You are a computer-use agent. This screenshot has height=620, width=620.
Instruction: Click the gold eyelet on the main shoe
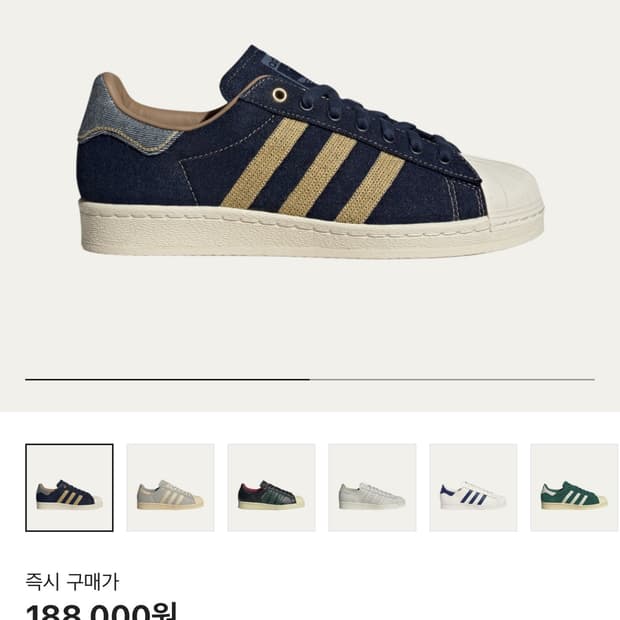click(x=280, y=95)
